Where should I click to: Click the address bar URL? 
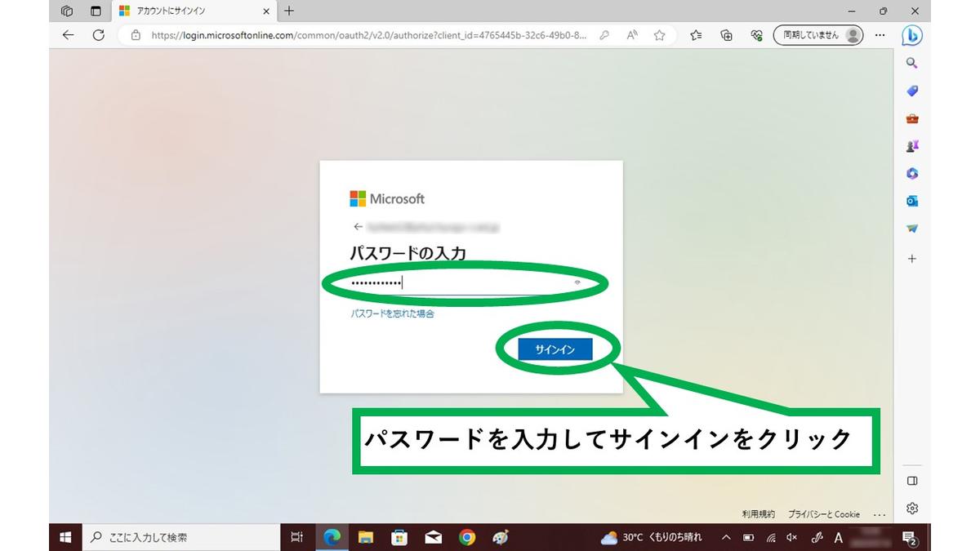369,35
